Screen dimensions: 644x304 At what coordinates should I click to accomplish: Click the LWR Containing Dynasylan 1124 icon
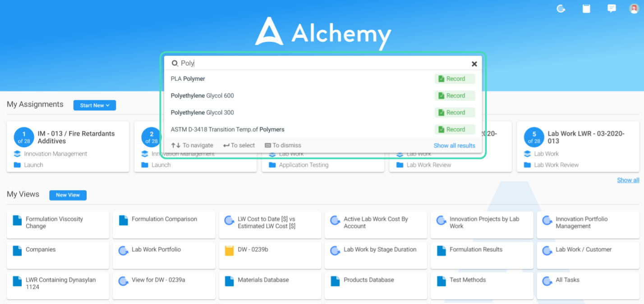coord(17,281)
